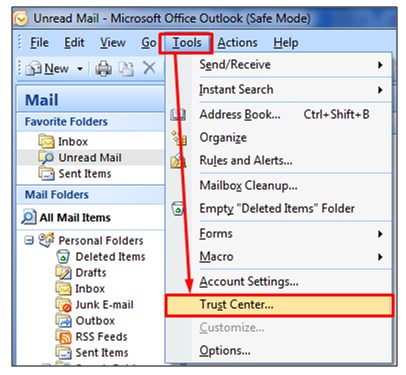Click the Unread Mail search folder icon
Screen dimensions: 406x375
pyautogui.click(x=46, y=157)
